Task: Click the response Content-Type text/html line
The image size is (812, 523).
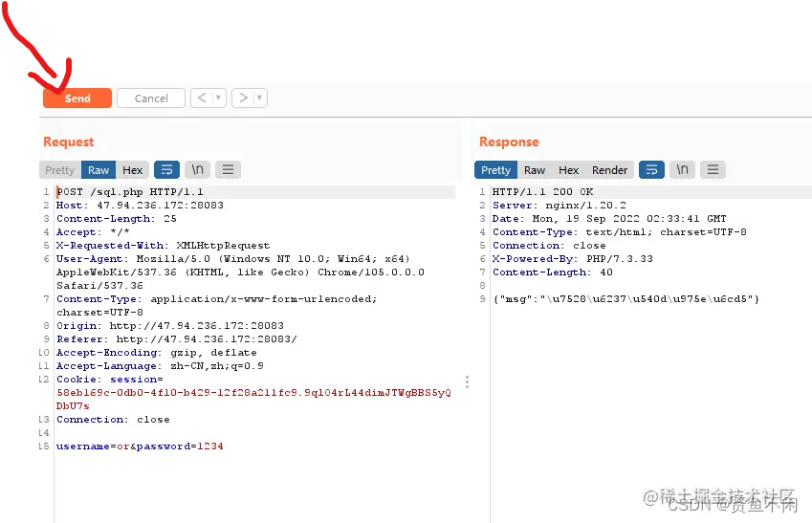Action: 620,232
